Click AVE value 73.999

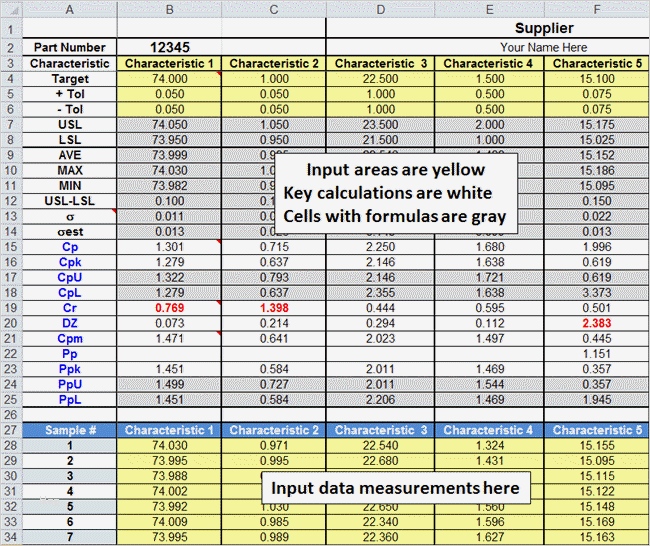coord(170,155)
